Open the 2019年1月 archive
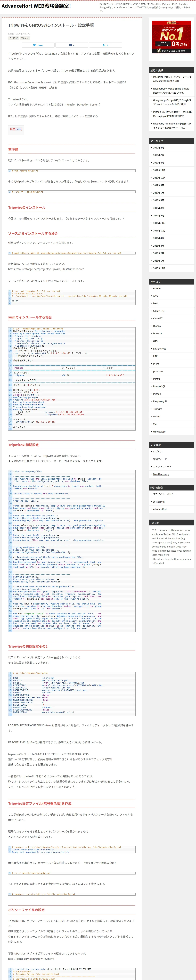 pos(159,193)
